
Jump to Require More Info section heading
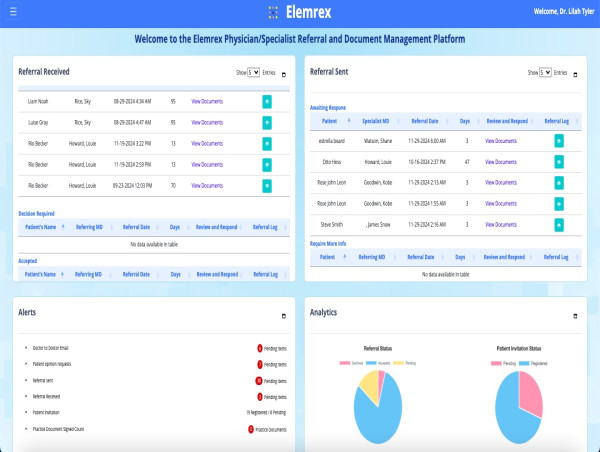[x=328, y=243]
